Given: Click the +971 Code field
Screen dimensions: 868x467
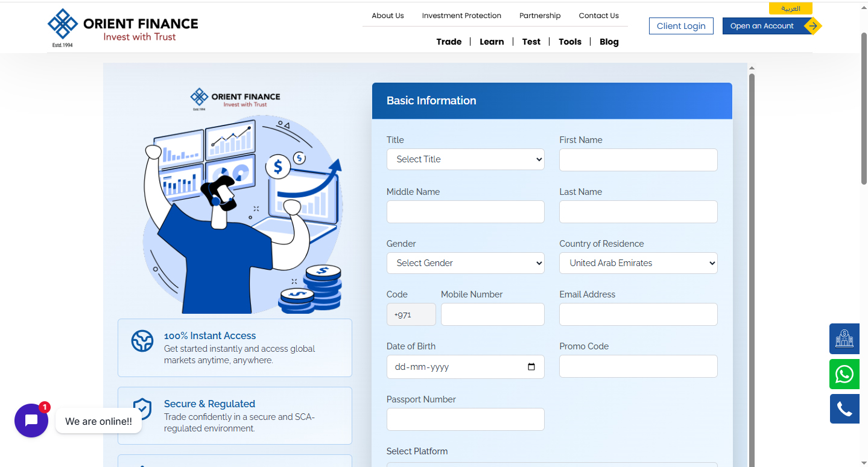Looking at the screenshot, I should (411, 314).
